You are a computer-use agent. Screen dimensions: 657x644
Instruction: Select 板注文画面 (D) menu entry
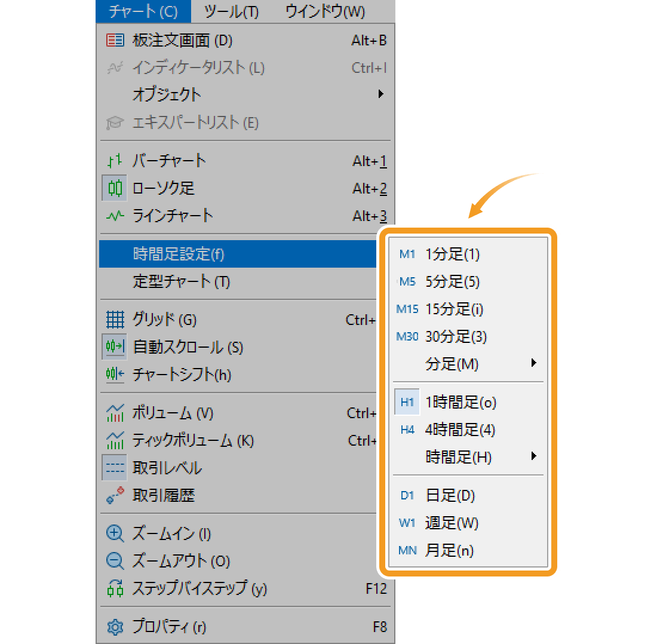pos(245,40)
